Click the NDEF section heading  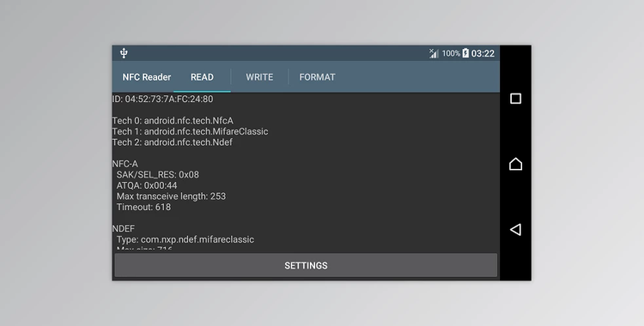[123, 229]
